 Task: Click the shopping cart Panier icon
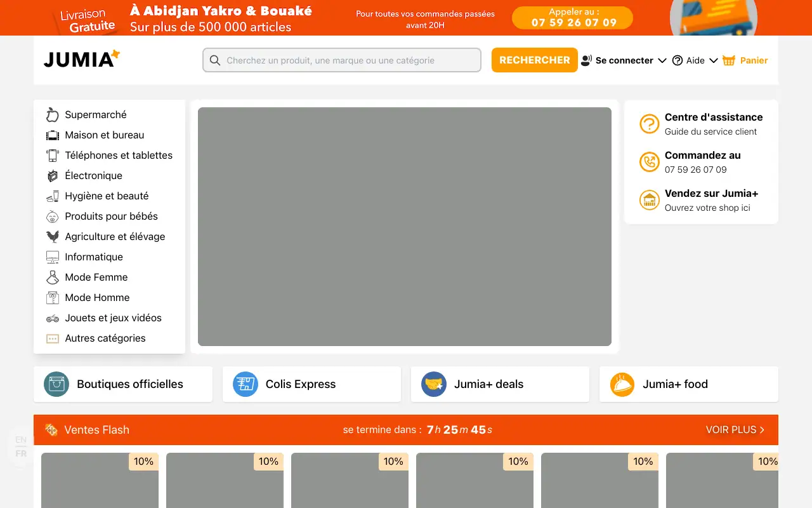tap(729, 60)
